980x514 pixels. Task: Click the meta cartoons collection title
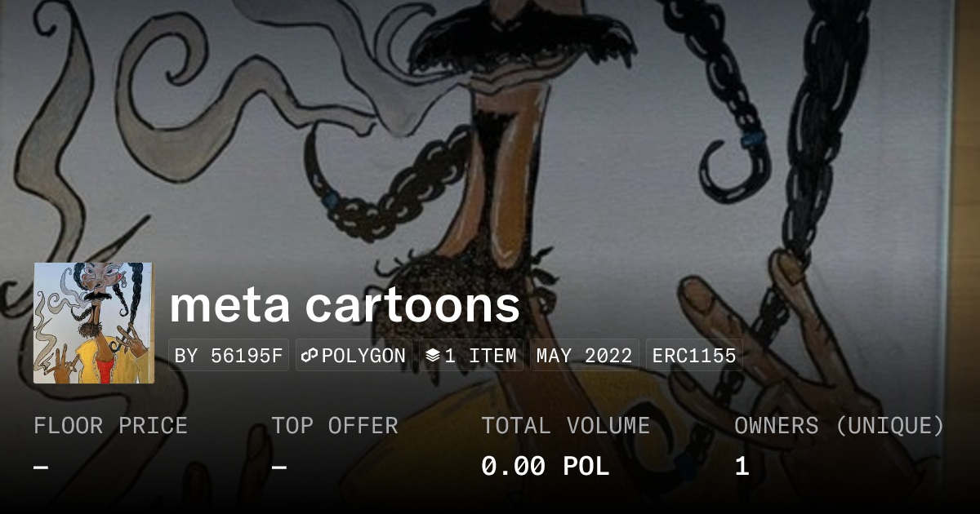(x=345, y=305)
